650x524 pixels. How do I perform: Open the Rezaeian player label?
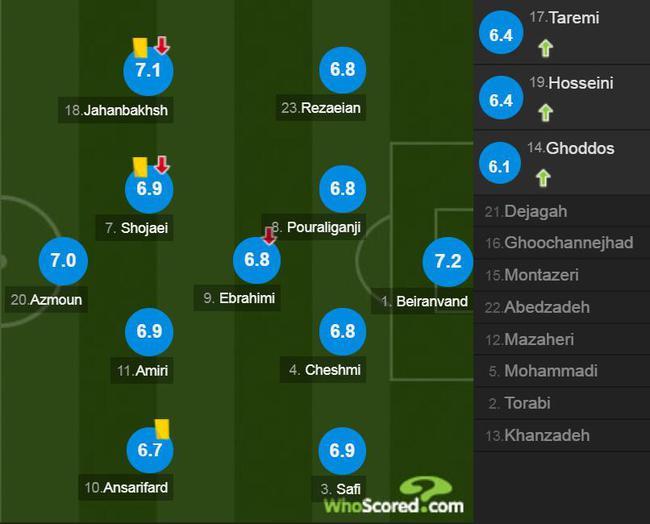[x=321, y=108]
